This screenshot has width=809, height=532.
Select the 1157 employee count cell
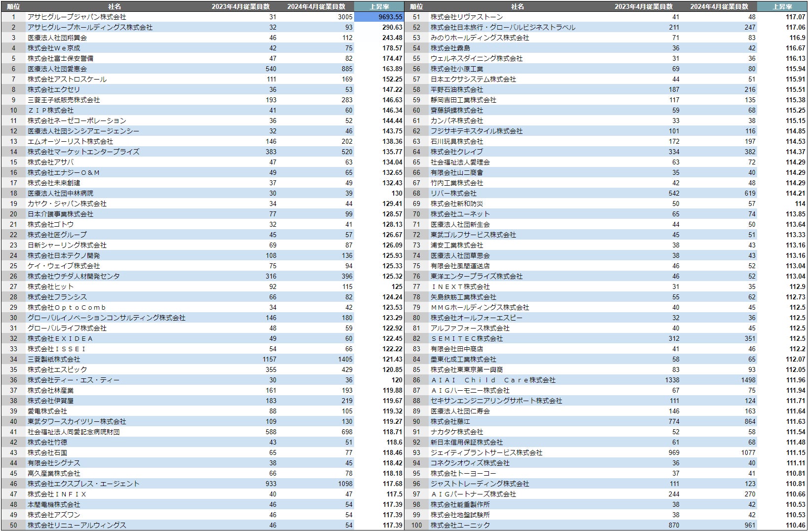(x=270, y=359)
